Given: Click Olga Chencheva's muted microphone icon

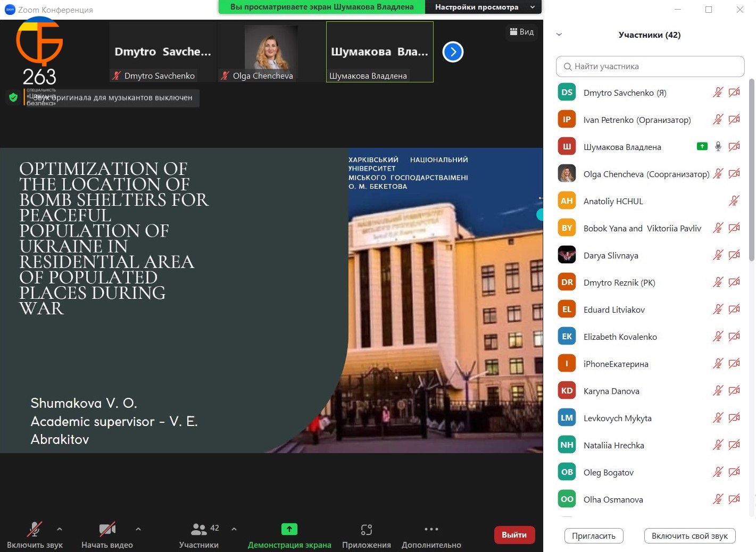Looking at the screenshot, I should click(x=718, y=174).
